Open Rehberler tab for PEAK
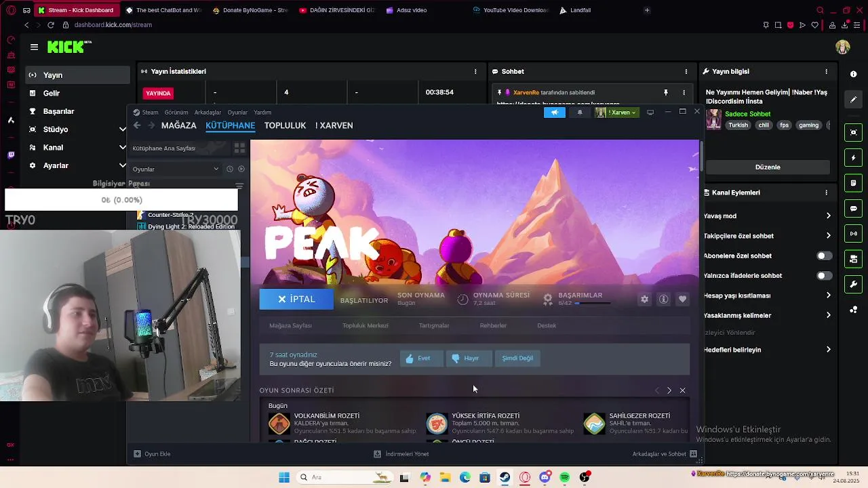The width and height of the screenshot is (868, 488). pyautogui.click(x=493, y=325)
